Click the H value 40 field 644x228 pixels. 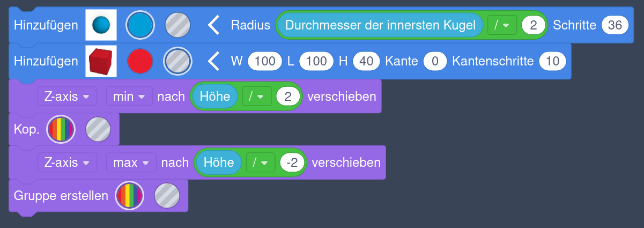pos(366,61)
